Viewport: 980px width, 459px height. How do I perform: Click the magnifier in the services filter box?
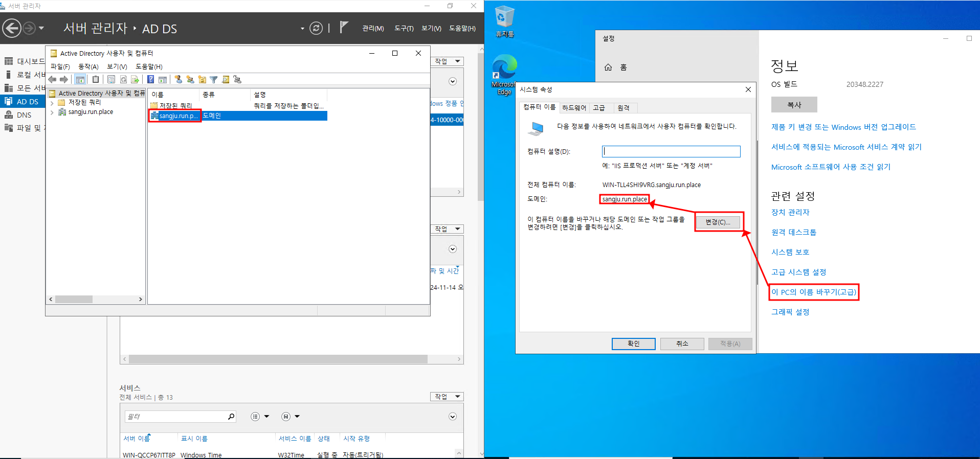pos(231,417)
